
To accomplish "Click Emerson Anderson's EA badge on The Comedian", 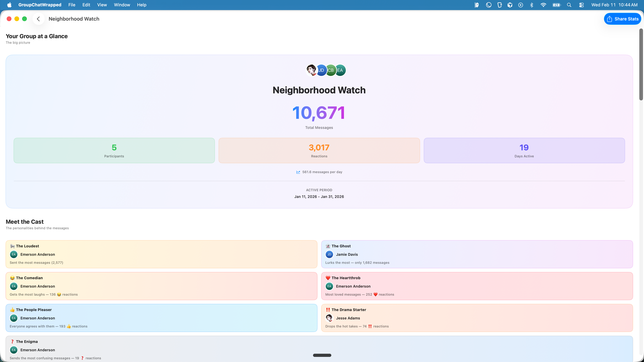I will click(14, 286).
